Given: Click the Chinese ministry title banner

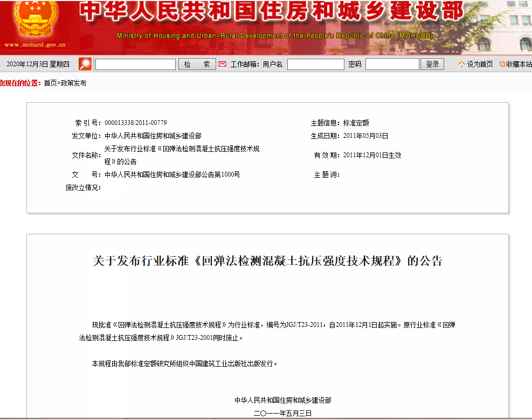Looking at the screenshot, I should tap(272, 10).
